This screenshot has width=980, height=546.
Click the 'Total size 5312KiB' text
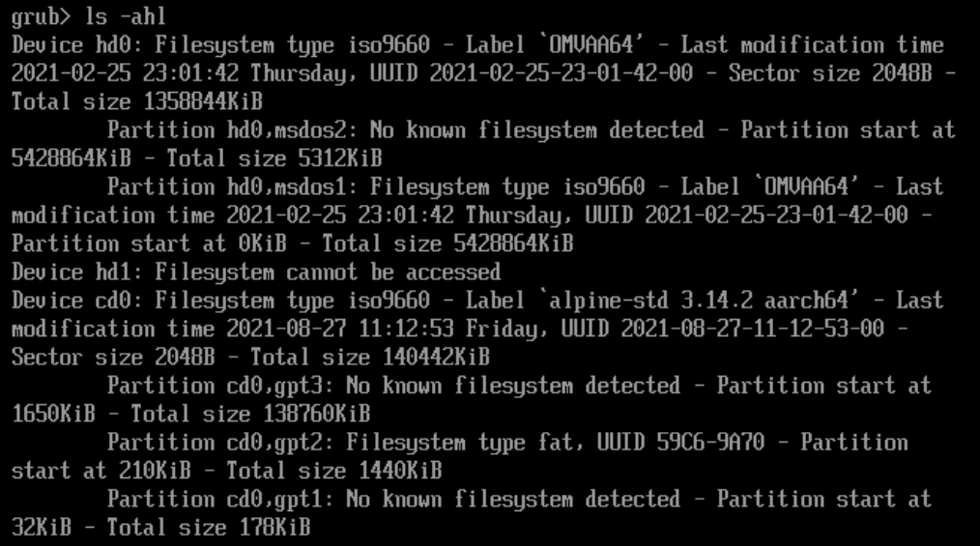(274, 158)
